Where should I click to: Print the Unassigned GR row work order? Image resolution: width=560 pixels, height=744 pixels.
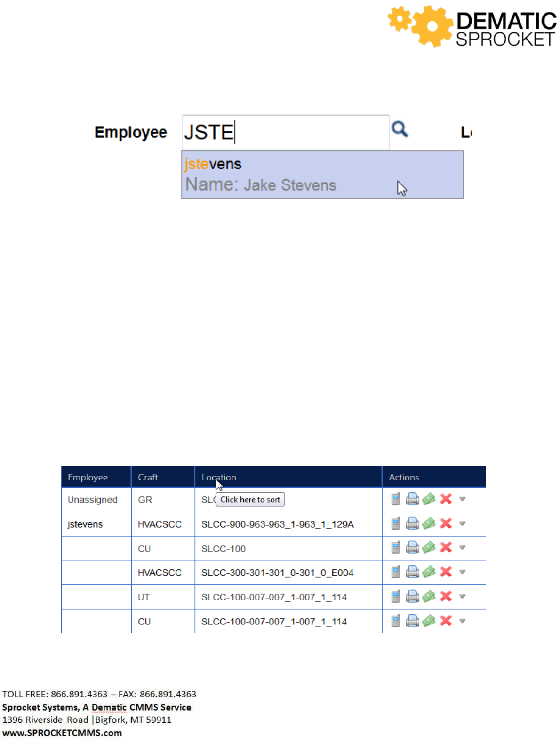pos(412,499)
